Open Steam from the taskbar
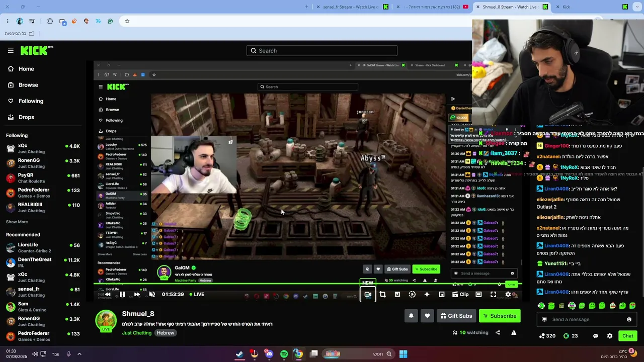This screenshot has height=362, width=644. coord(239,354)
